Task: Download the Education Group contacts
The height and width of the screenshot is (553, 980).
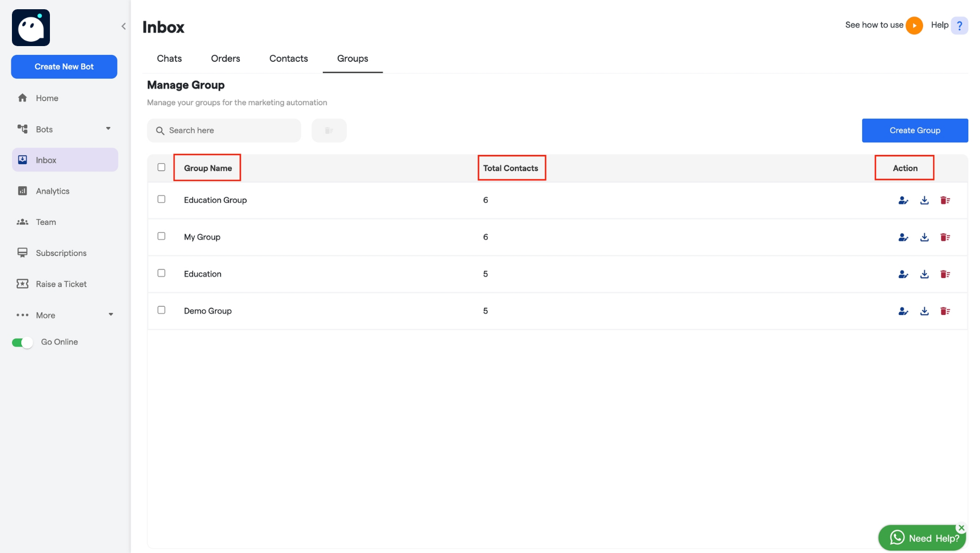Action: coord(924,201)
